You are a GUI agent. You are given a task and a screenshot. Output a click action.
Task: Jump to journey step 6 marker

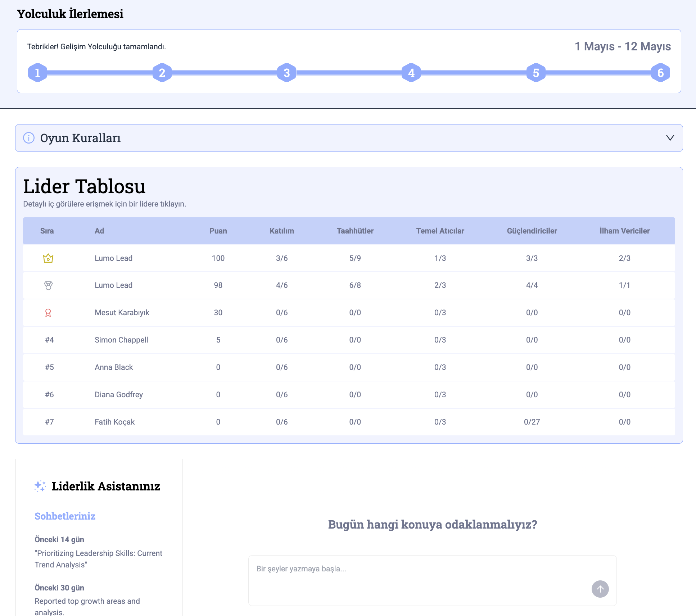coord(660,73)
